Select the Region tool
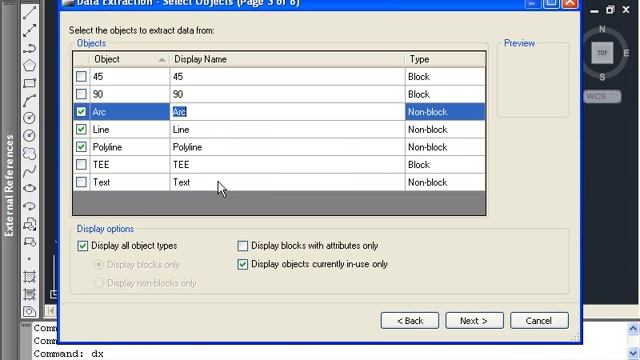This screenshot has width=640, height=360. [29, 311]
